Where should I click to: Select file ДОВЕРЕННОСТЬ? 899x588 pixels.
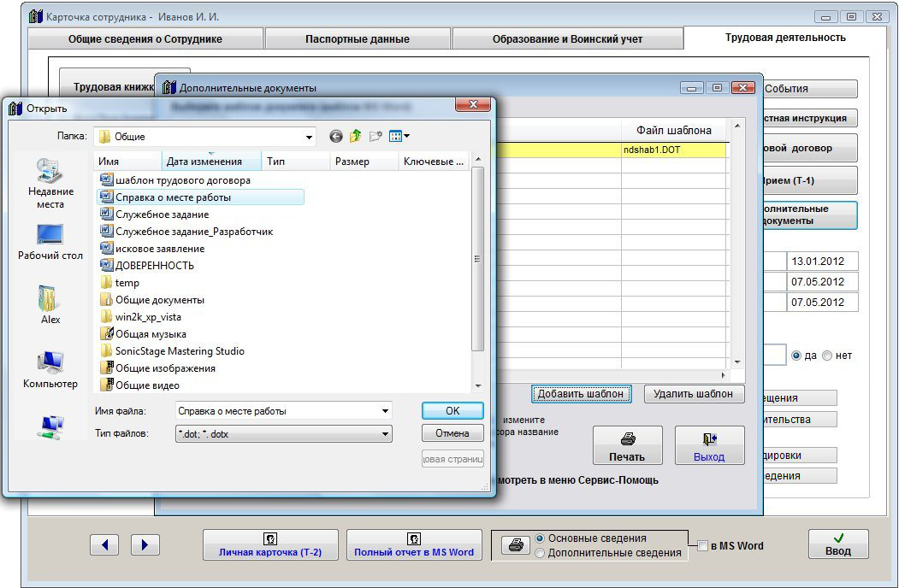point(147,265)
